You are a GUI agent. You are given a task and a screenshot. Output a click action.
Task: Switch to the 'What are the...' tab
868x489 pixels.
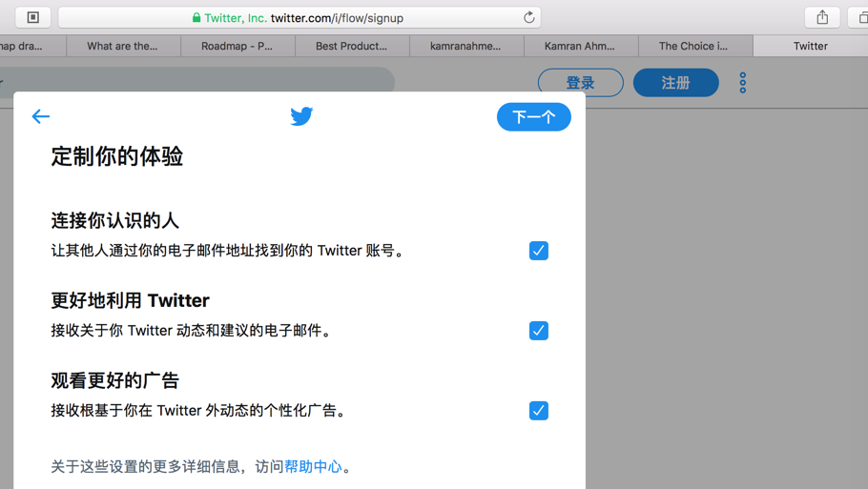(x=123, y=46)
